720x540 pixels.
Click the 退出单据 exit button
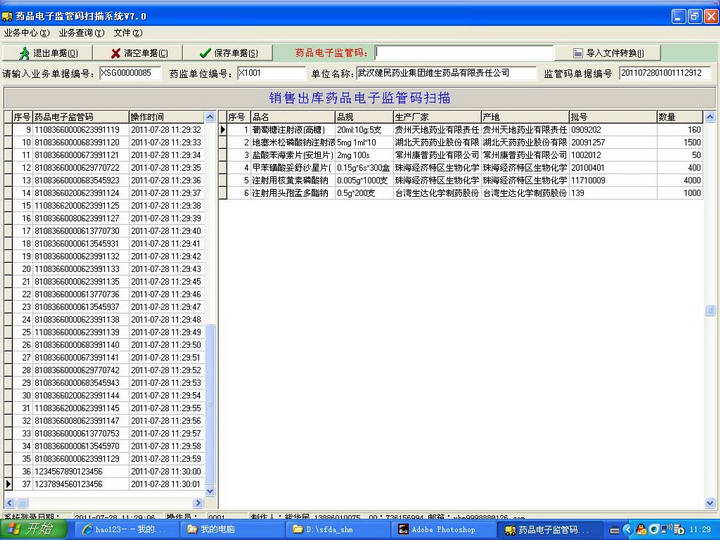point(47,53)
